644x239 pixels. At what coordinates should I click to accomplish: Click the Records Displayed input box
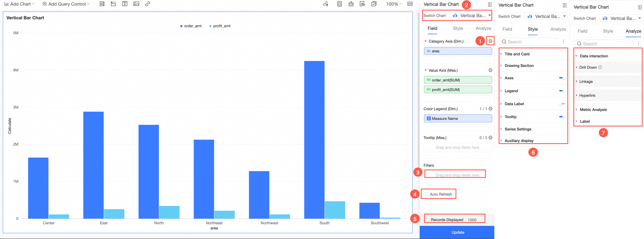pyautogui.click(x=475, y=220)
